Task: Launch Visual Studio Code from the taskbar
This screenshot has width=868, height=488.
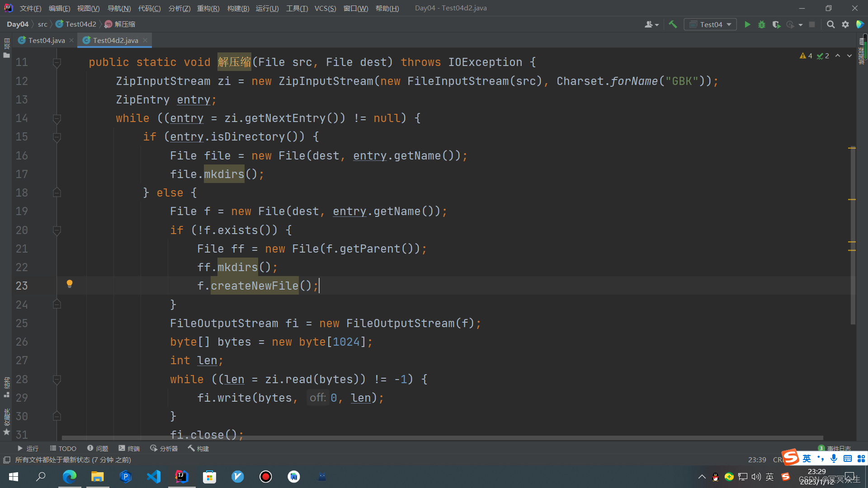Action: pos(154,476)
